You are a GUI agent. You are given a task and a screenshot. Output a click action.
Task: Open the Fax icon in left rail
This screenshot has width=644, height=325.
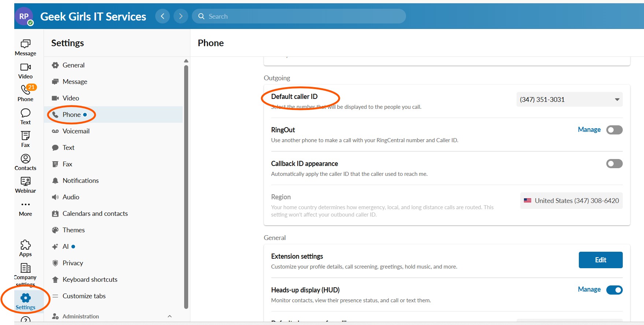[25, 136]
